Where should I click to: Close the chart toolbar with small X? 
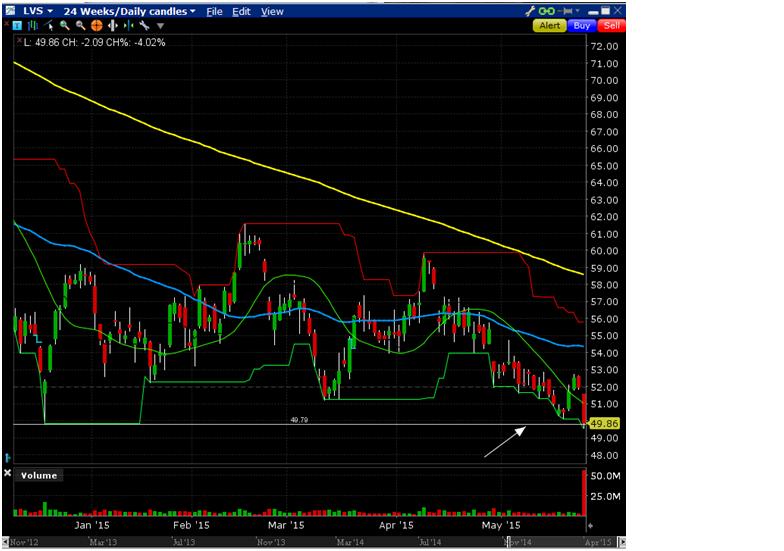[x=7, y=25]
